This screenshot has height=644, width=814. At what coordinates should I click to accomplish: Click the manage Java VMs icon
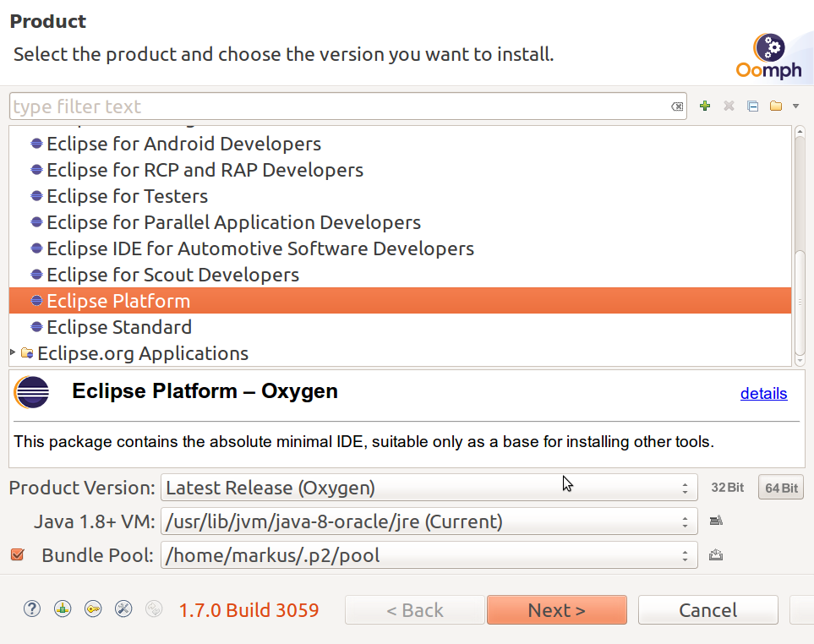[x=716, y=521]
